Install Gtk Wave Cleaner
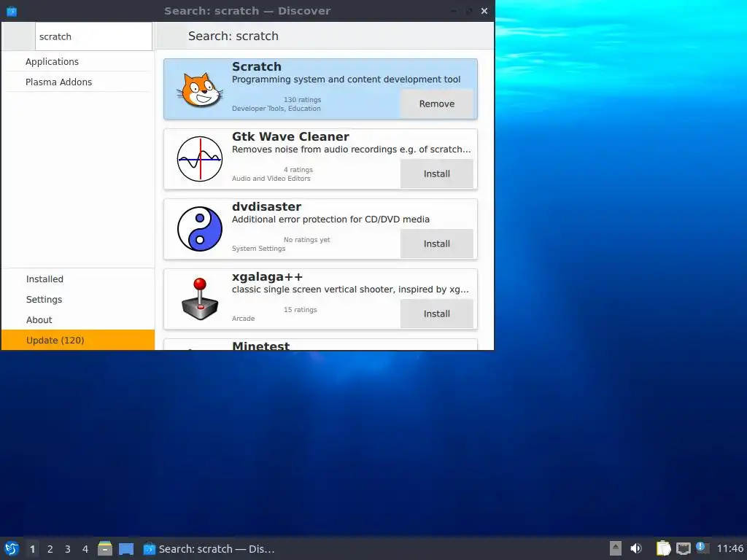This screenshot has width=747, height=560. (x=437, y=174)
